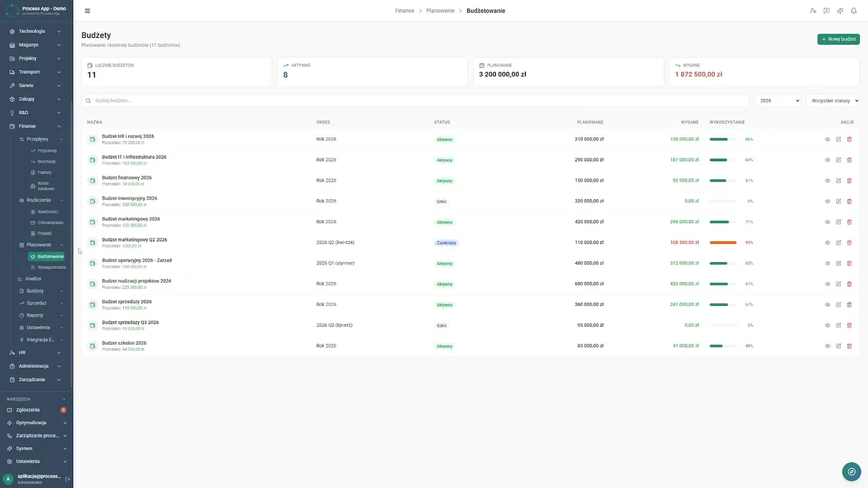View Budżet HR i rozwoj 2026 details eye icon
The height and width of the screenshot is (488, 868).
[828, 139]
